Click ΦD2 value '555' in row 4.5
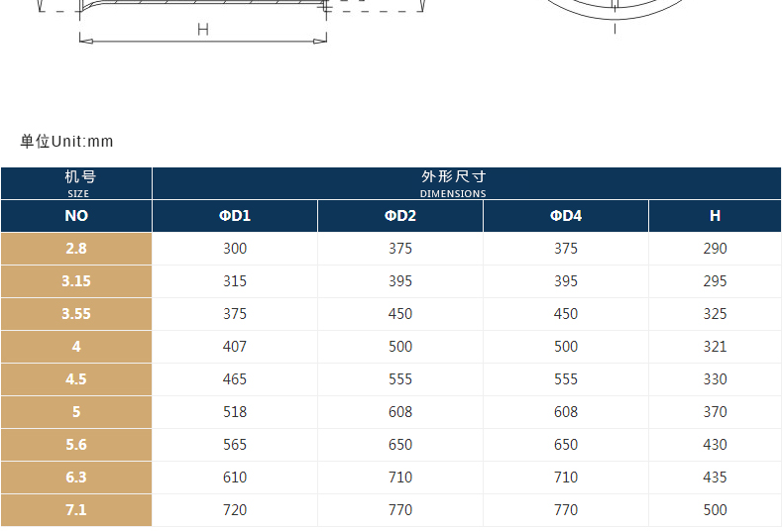This screenshot has height=532, width=783. click(x=400, y=379)
